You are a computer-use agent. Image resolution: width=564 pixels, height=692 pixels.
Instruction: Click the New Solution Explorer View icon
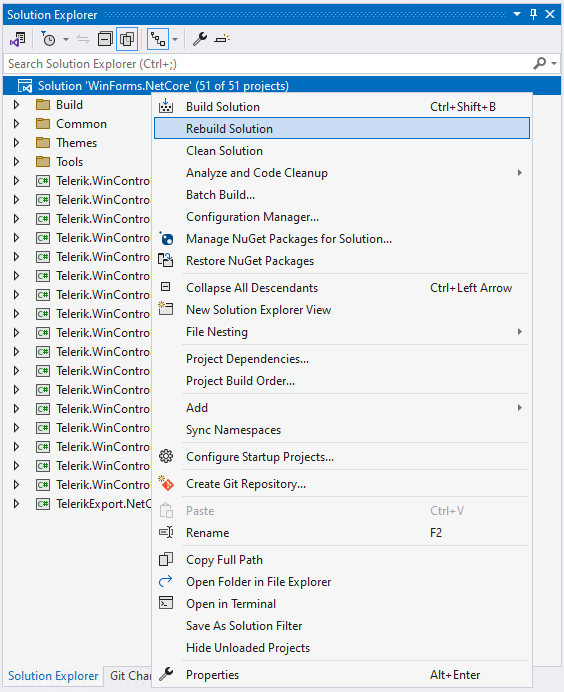(166, 308)
